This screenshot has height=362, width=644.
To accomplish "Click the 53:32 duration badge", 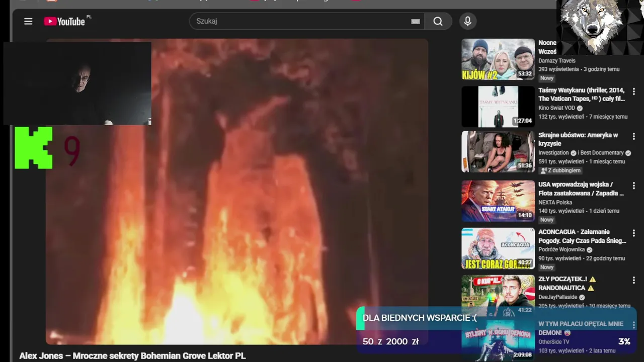I will 525,74.
